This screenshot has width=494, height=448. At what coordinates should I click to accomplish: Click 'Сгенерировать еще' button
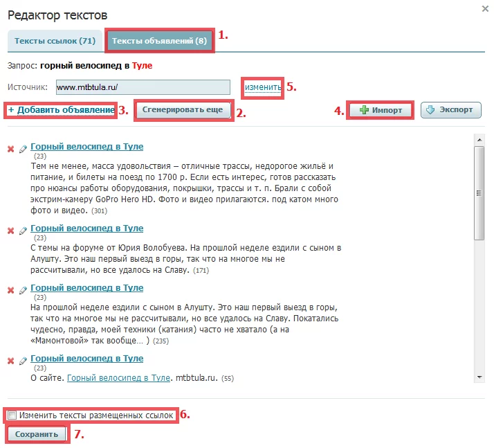183,109
